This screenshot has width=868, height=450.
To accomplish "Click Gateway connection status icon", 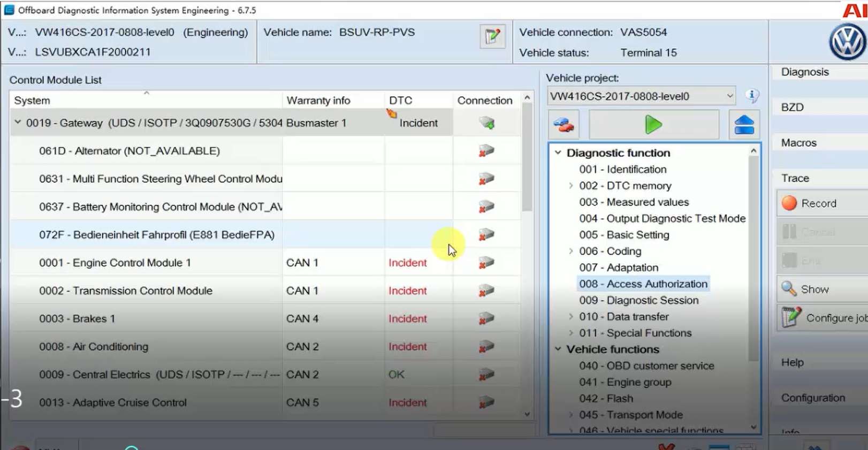I will 486,123.
